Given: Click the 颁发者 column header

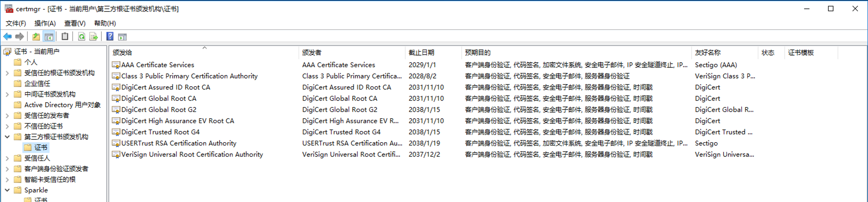Looking at the screenshot, I should 312,52.
